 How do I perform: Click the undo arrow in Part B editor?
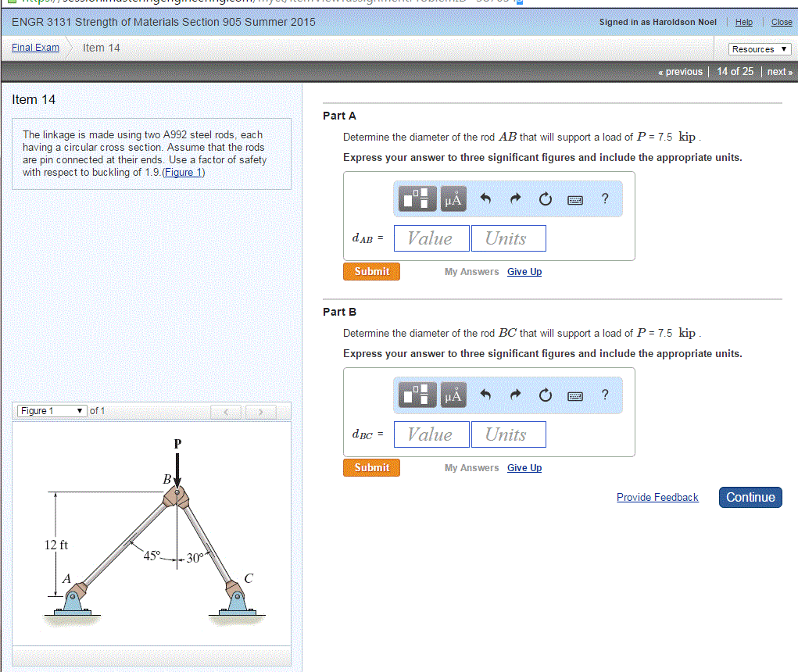(485, 395)
